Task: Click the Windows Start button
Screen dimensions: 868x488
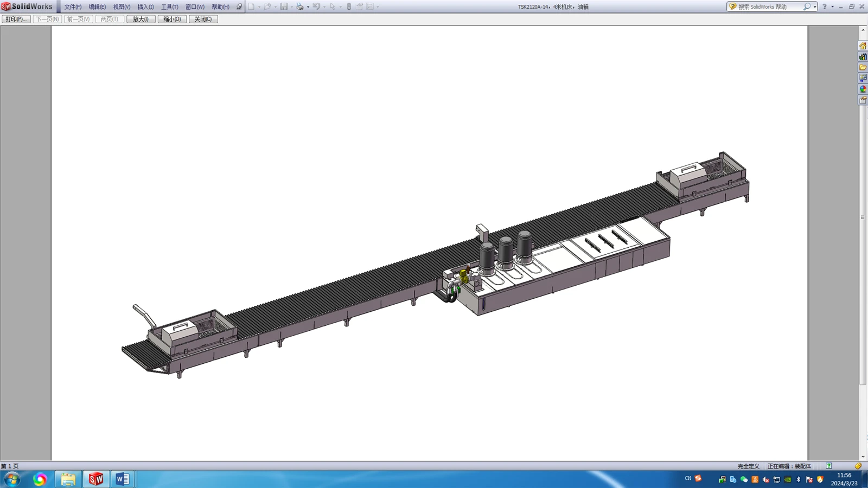Action: [11, 479]
